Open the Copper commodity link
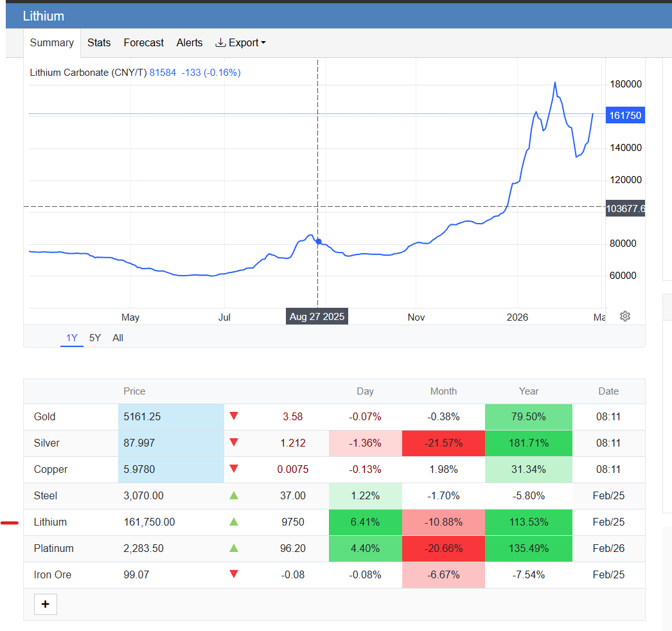This screenshot has width=672, height=631. pyautogui.click(x=51, y=469)
